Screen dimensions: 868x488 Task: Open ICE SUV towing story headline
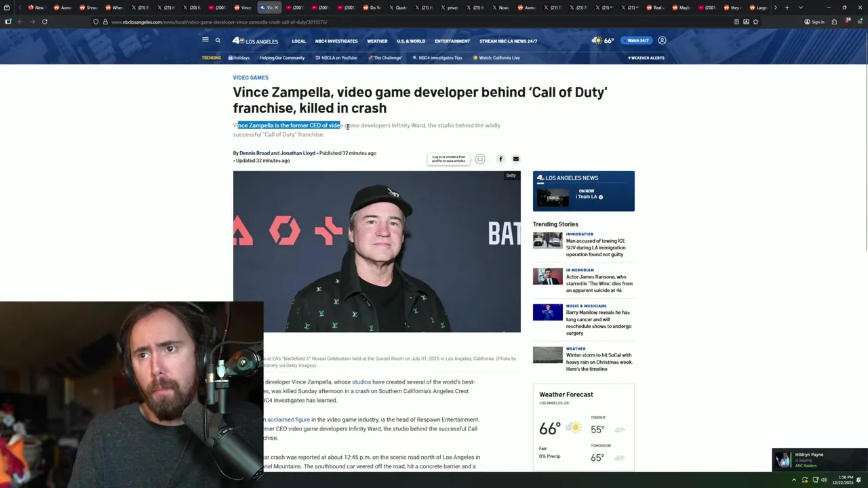coord(595,247)
